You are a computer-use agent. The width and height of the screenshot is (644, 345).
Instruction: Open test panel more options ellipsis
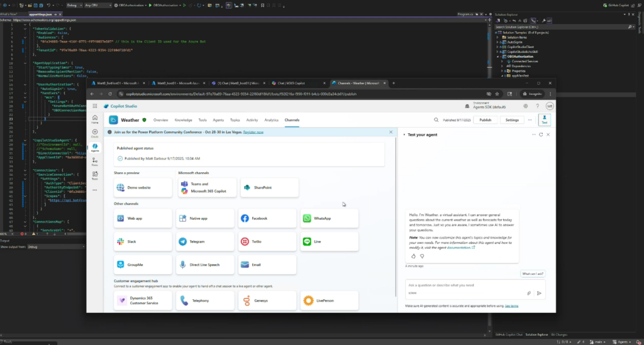click(534, 134)
